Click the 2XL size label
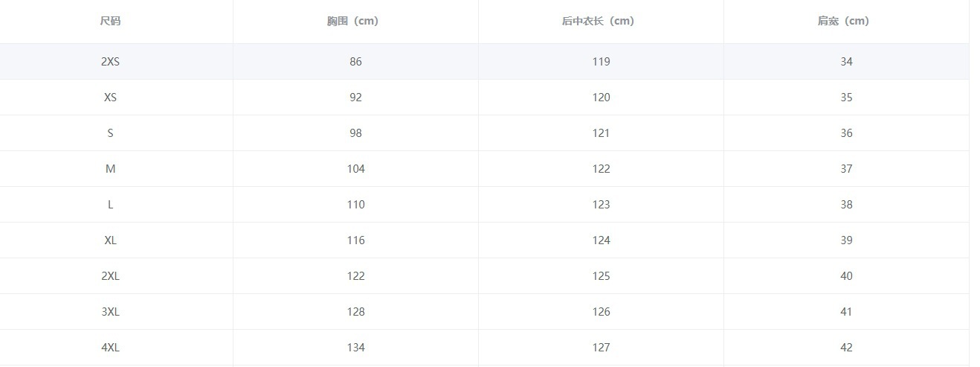 point(110,276)
